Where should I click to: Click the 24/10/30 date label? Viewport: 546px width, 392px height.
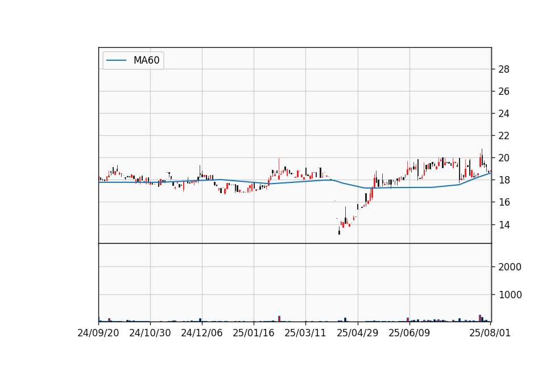coord(150,333)
